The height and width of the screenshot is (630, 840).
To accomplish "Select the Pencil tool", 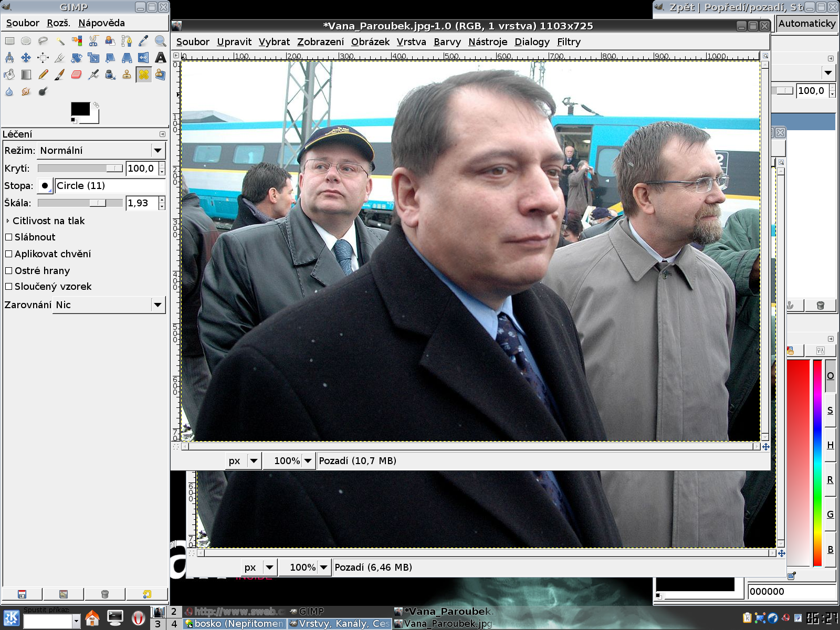I will coord(43,75).
